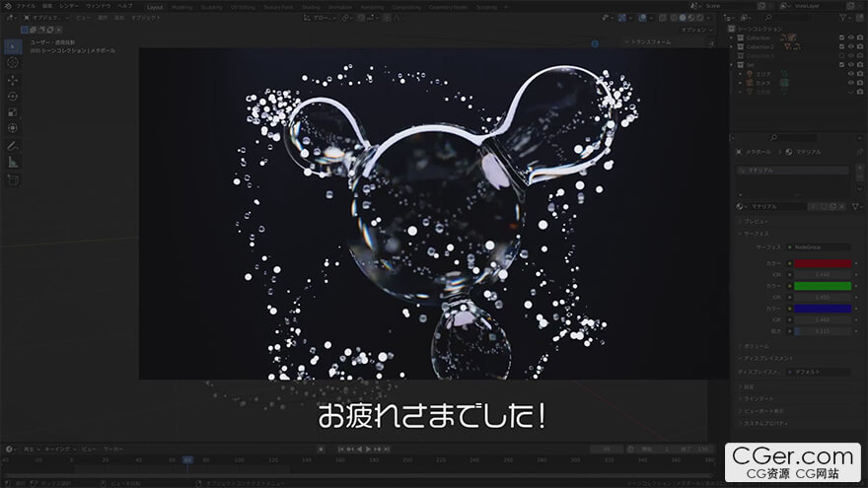This screenshot has height=488, width=868.
Task: Select the Cursor tool in left toolbar
Action: pyautogui.click(x=13, y=62)
